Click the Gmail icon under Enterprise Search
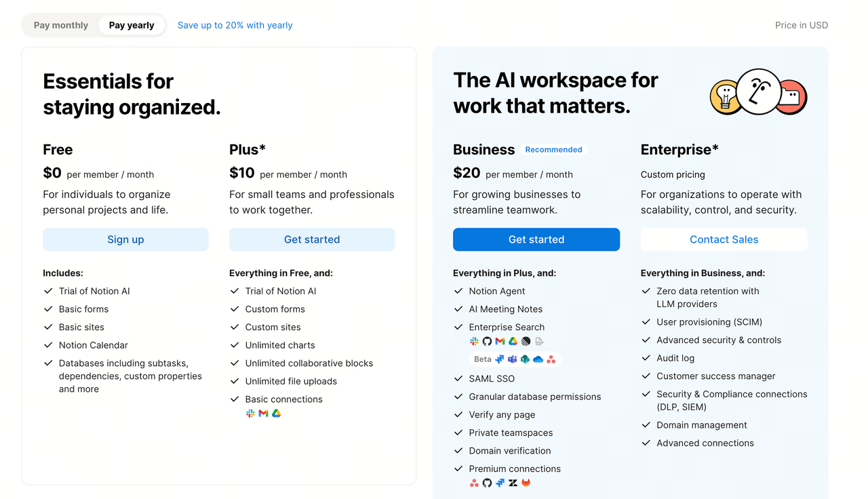The width and height of the screenshot is (868, 499). tap(500, 341)
